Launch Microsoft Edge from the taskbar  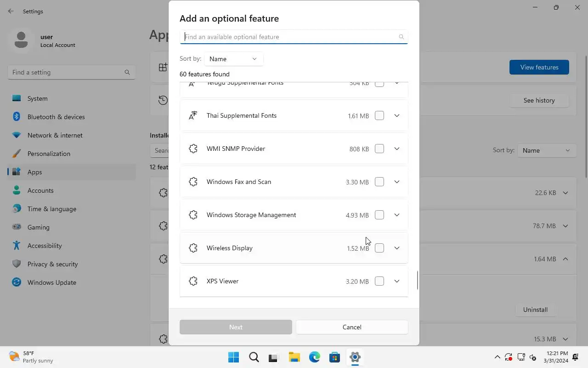tap(314, 357)
